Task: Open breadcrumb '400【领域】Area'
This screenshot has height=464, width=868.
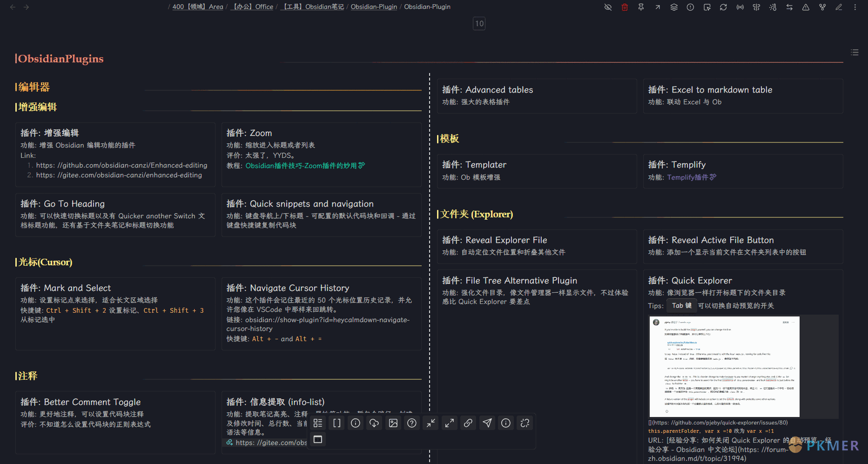Action: (x=198, y=7)
